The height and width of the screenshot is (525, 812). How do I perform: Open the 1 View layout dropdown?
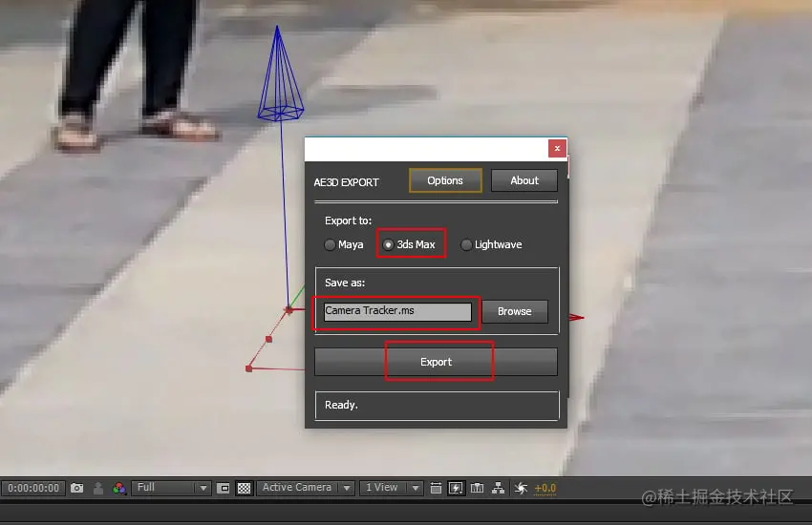coord(391,488)
